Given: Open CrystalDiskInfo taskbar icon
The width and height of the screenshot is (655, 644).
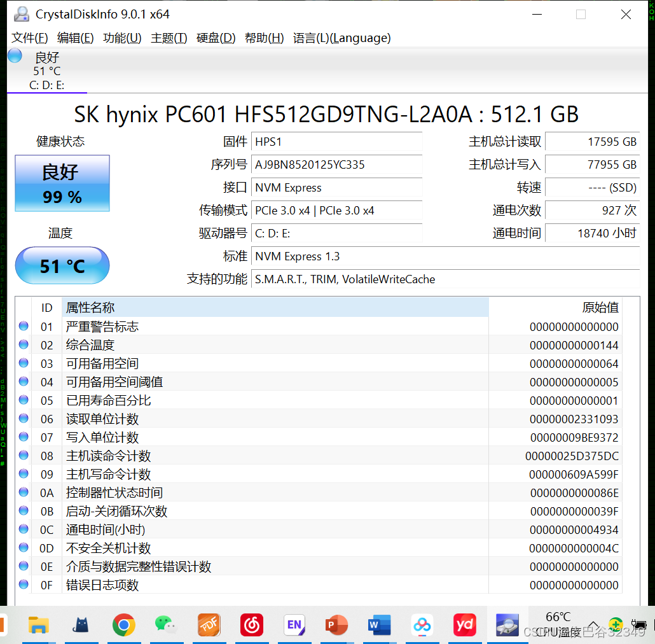Looking at the screenshot, I should point(507,625).
